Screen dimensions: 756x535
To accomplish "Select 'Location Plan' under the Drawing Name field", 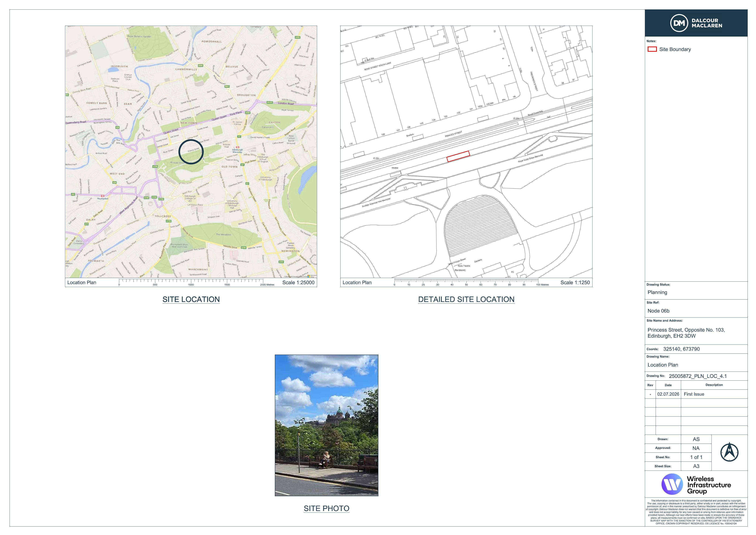I will [x=662, y=365].
